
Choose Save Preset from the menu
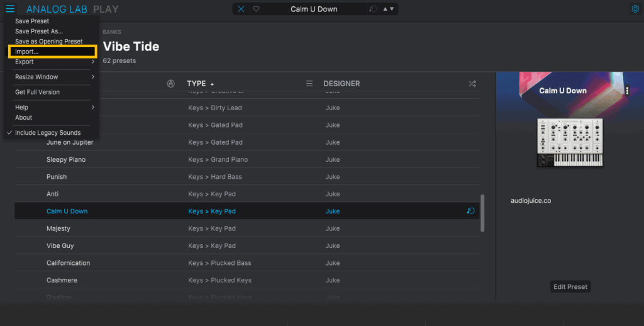tap(32, 21)
